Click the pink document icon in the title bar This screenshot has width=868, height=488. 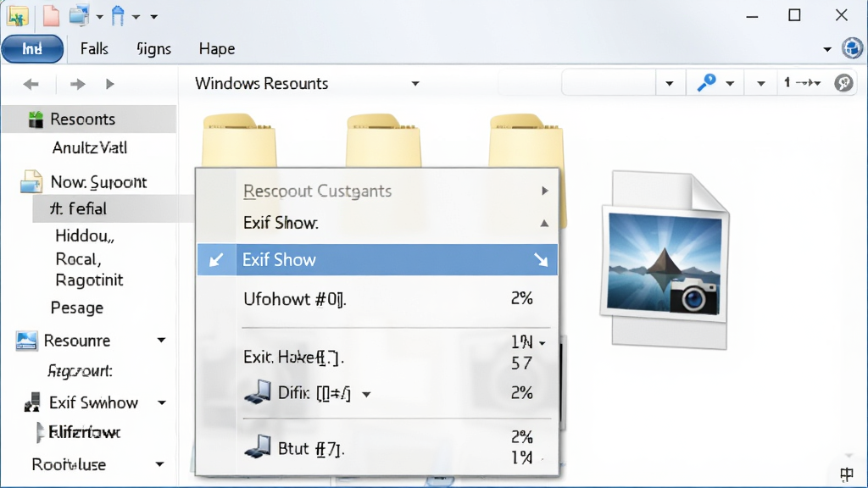(x=51, y=15)
